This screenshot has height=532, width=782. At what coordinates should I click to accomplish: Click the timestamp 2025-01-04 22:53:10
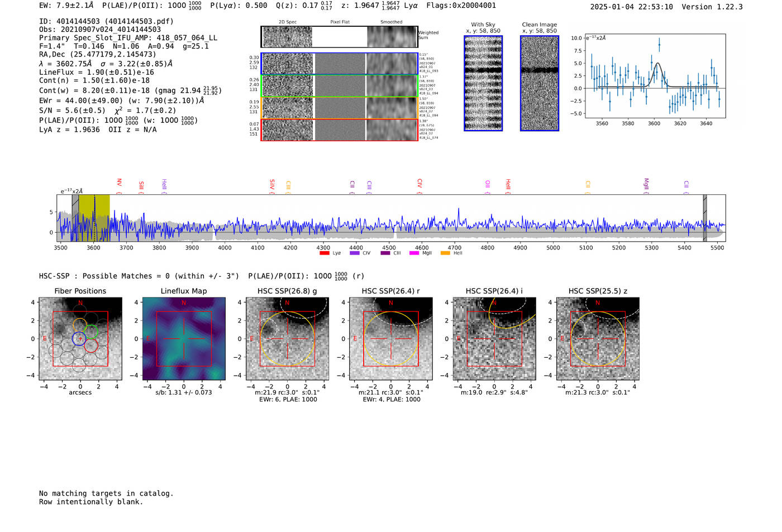632,7
